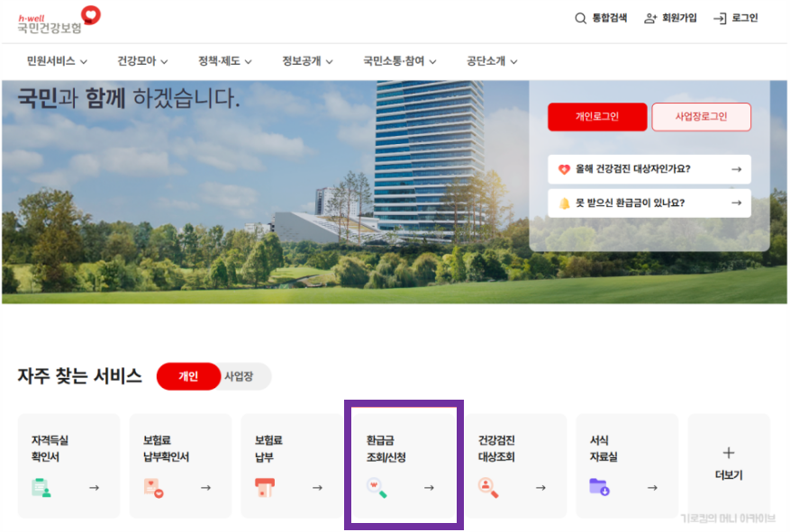The image size is (790, 532).
Task: Open the 건강모아 menu item
Action: pos(141,62)
